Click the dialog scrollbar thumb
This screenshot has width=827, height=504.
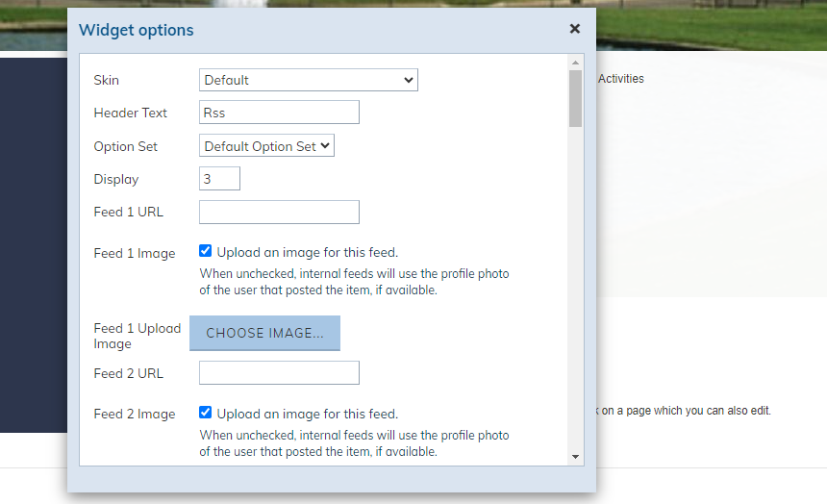click(575, 99)
